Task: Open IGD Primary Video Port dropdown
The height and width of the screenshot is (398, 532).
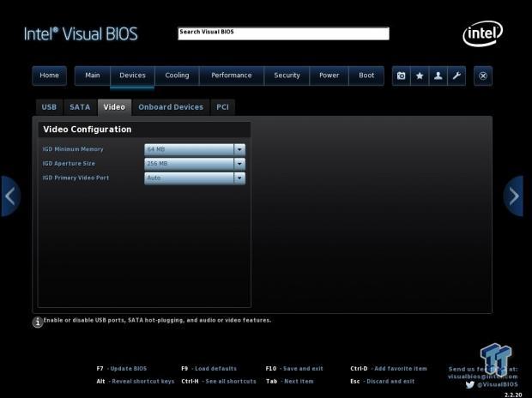Action: tap(195, 178)
